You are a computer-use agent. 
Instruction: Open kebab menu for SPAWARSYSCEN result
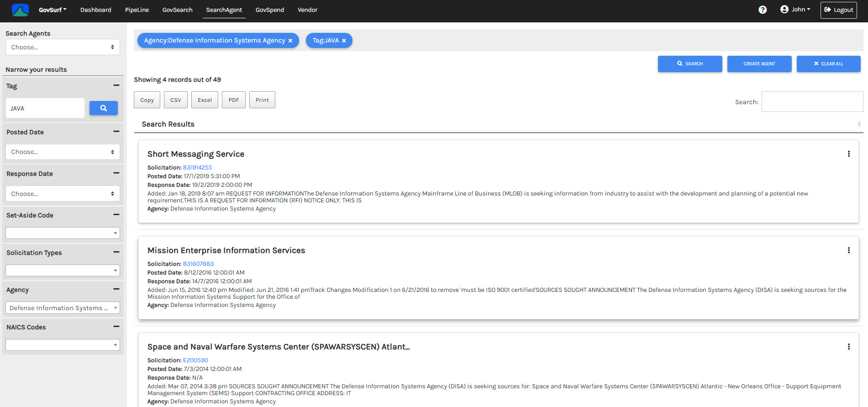(x=849, y=347)
